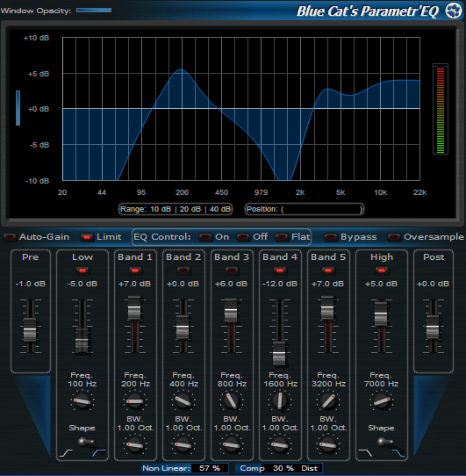This screenshot has height=476, width=466.
Task: Click the Low band gain fader handle
Action: click(x=82, y=340)
